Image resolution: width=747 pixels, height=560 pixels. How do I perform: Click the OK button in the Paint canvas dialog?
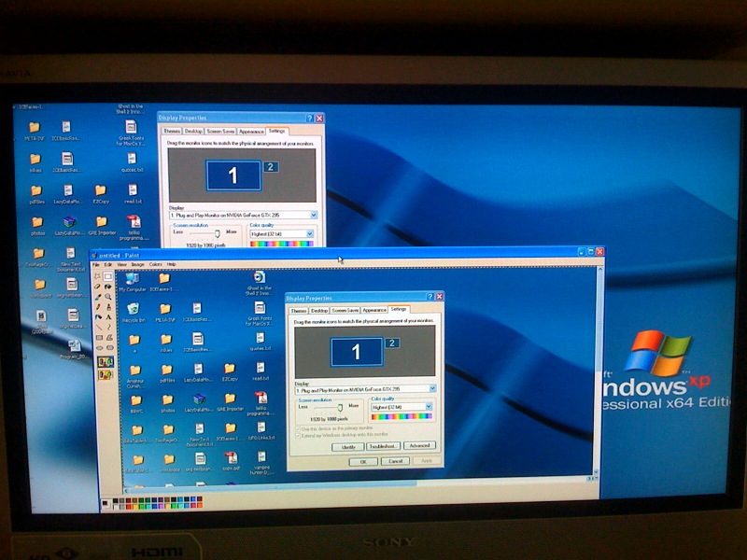point(363,462)
